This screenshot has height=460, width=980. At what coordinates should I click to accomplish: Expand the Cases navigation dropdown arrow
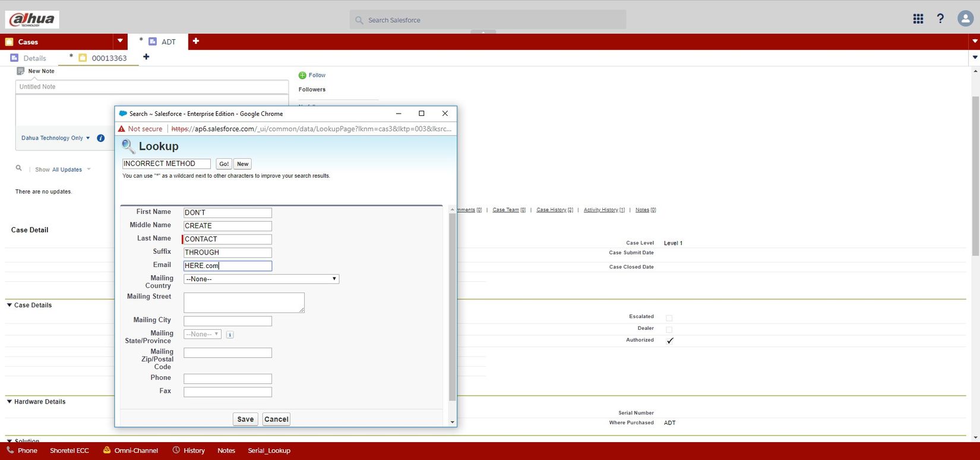tap(120, 41)
